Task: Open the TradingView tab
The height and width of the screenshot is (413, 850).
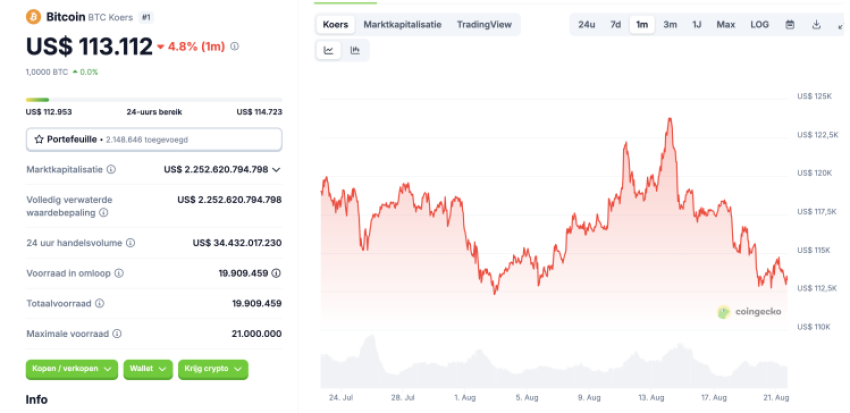Action: [x=483, y=24]
